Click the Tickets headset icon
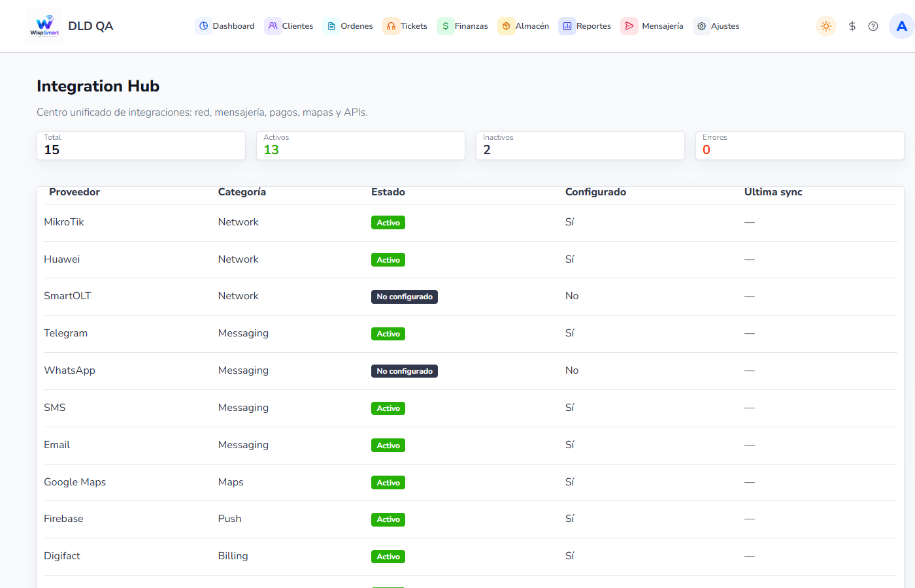 [391, 26]
